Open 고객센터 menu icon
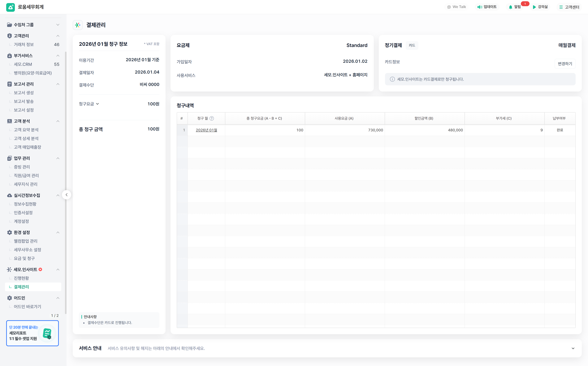 (x=561, y=7)
